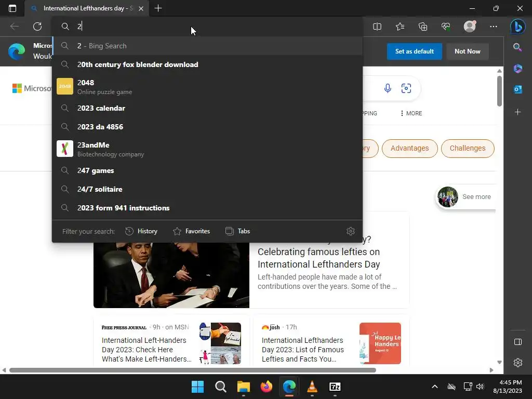The height and width of the screenshot is (399, 532).
Task: Open visual search camera icon
Action: pos(406,88)
